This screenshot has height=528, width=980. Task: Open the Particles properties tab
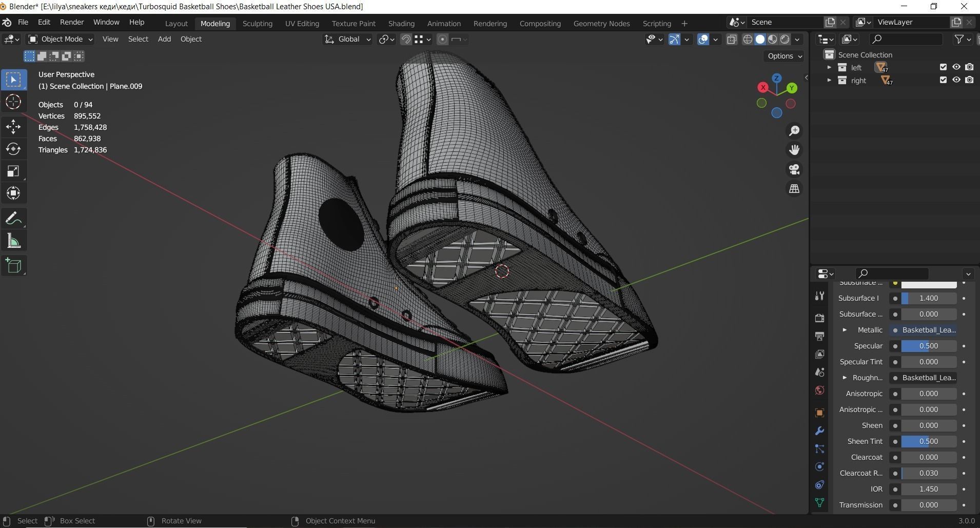(x=819, y=449)
